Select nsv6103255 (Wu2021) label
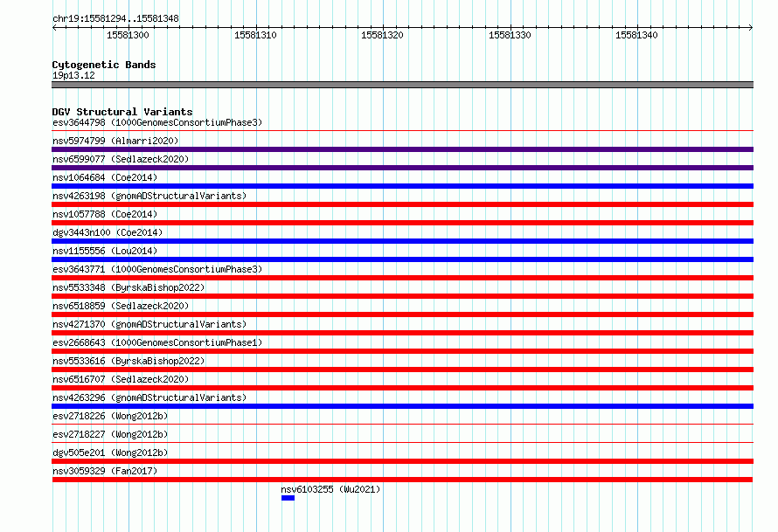 coord(330,489)
